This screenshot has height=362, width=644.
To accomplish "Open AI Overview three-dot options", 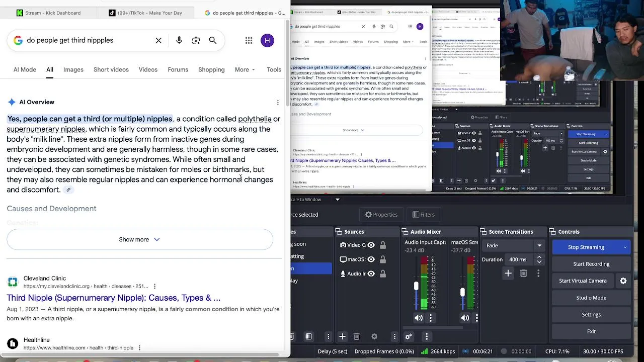I will click(x=278, y=102).
